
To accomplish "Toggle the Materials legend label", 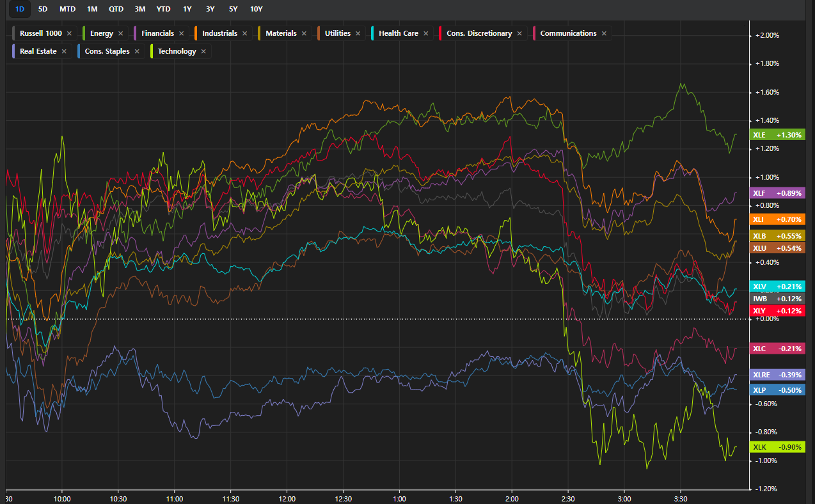I will (281, 33).
